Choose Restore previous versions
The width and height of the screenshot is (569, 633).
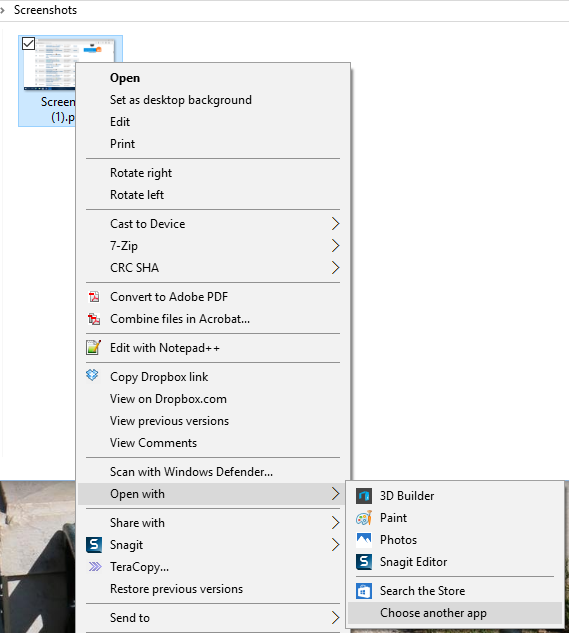(x=213, y=589)
